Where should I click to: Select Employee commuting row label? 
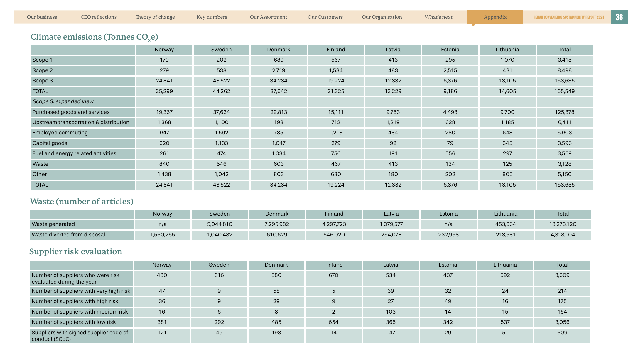click(83, 133)
